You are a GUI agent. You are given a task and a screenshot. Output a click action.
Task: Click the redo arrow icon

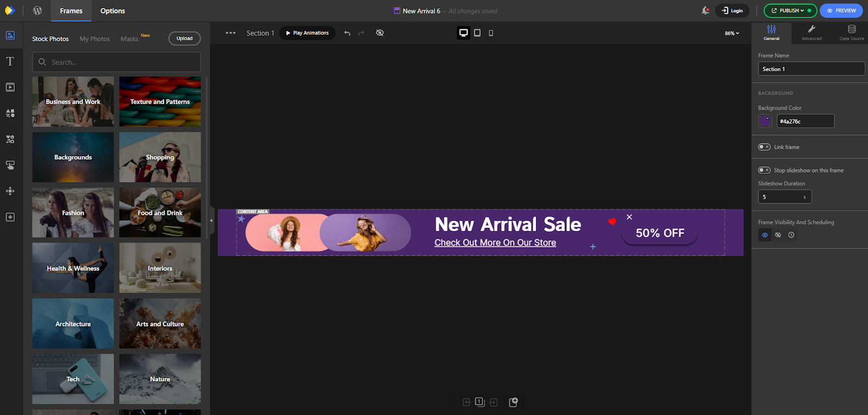click(x=361, y=33)
